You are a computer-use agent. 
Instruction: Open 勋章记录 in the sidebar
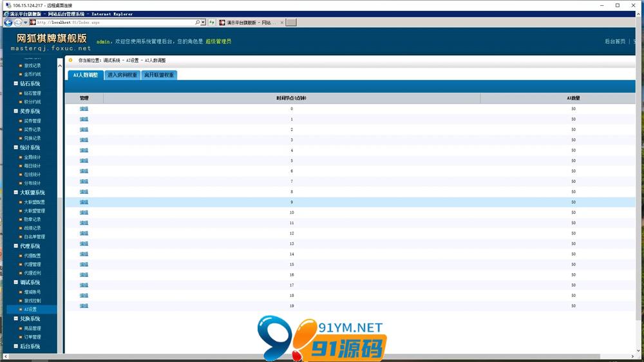pos(32,220)
